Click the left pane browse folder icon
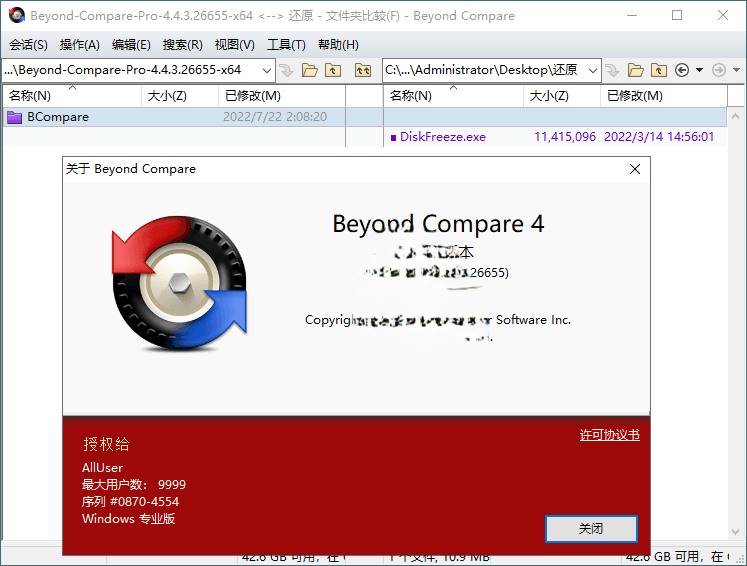The height and width of the screenshot is (566, 747). [310, 71]
